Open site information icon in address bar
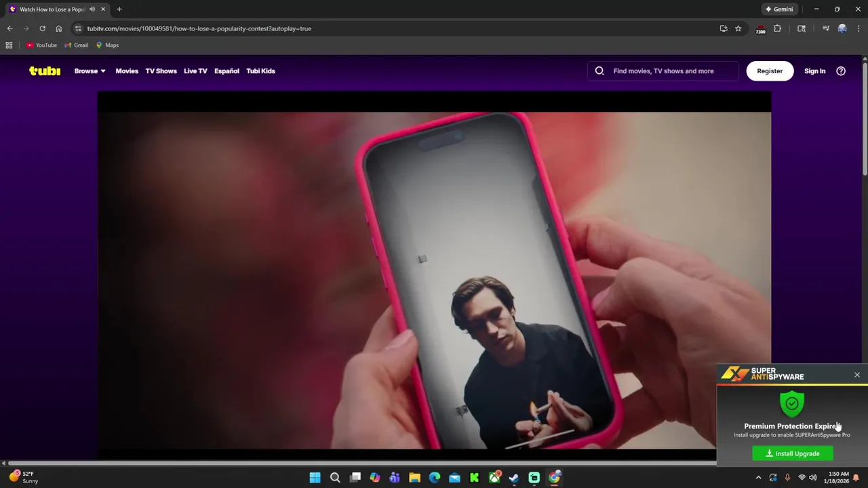The width and height of the screenshot is (868, 488). (x=78, y=28)
